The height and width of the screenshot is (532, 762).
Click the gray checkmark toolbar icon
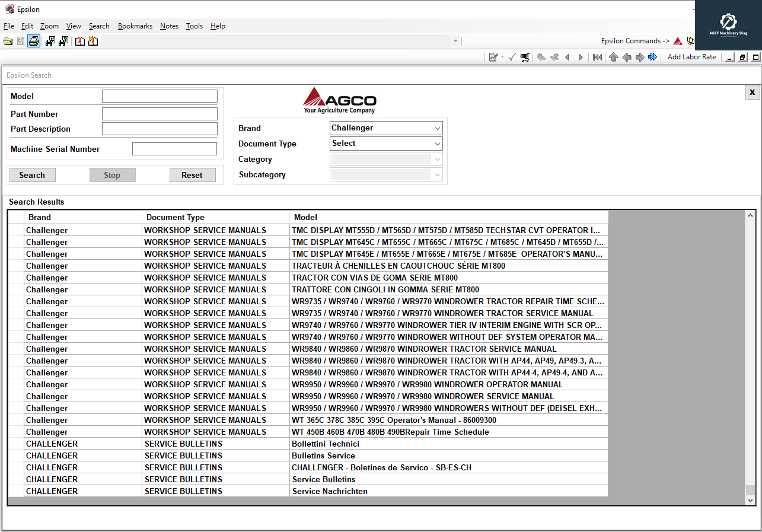tap(512, 57)
